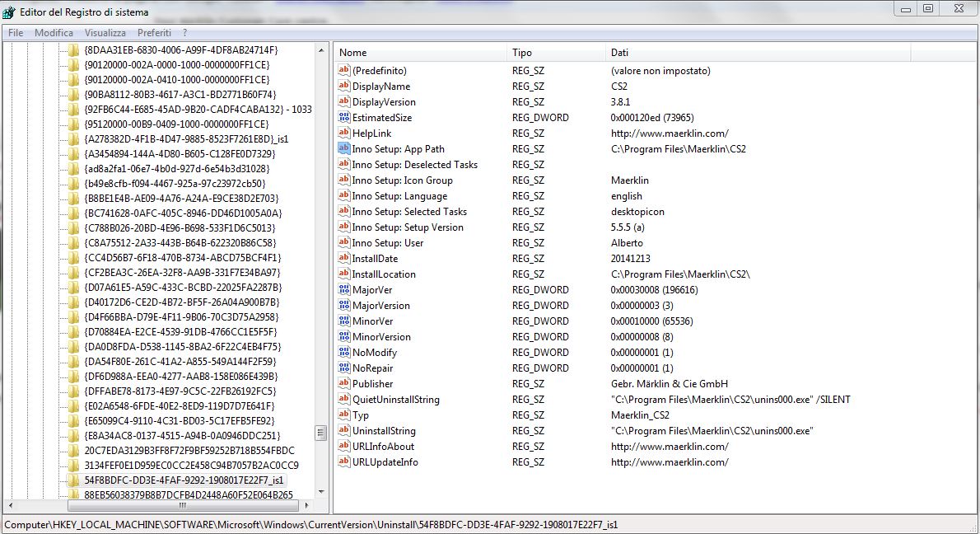980x534 pixels.
Task: Click the Inno Setup: Language value icon
Action: tap(343, 195)
